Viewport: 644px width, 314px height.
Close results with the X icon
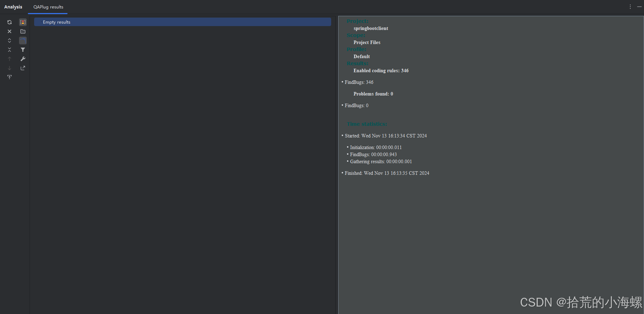10,31
